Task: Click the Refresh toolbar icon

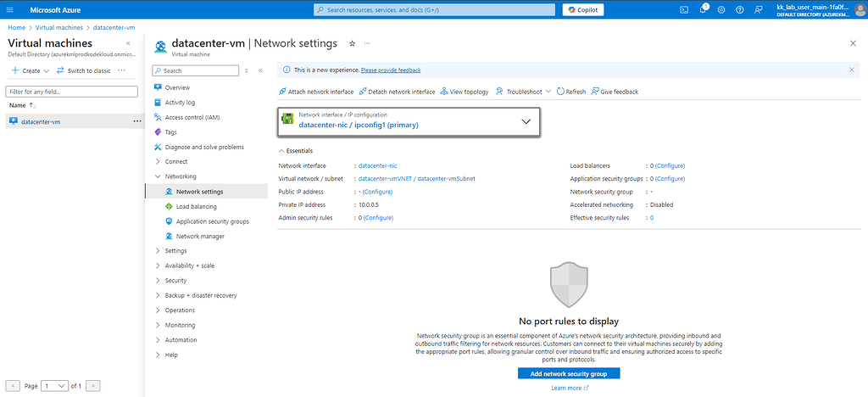Action: (x=570, y=92)
